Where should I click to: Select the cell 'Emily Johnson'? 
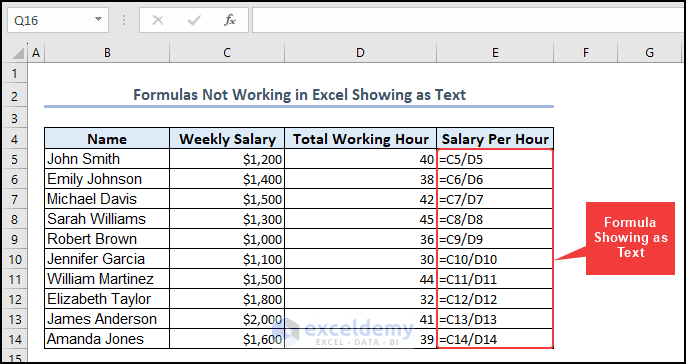(x=107, y=179)
